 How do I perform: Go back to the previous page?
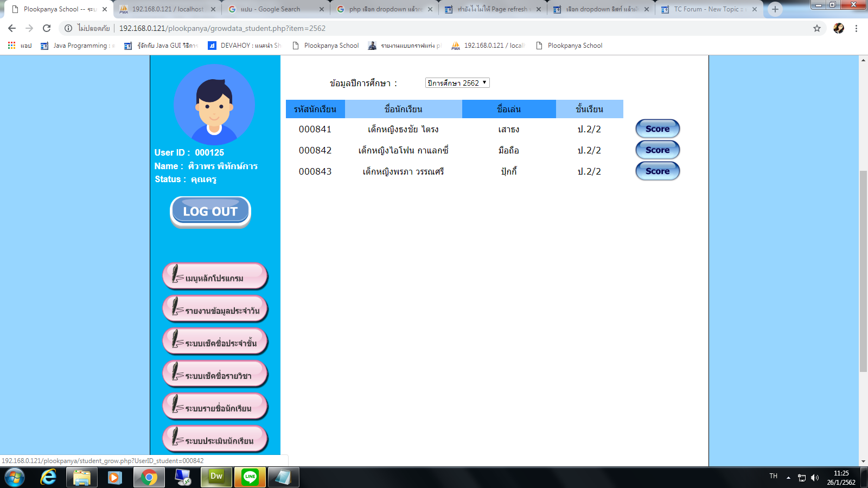coord(12,28)
